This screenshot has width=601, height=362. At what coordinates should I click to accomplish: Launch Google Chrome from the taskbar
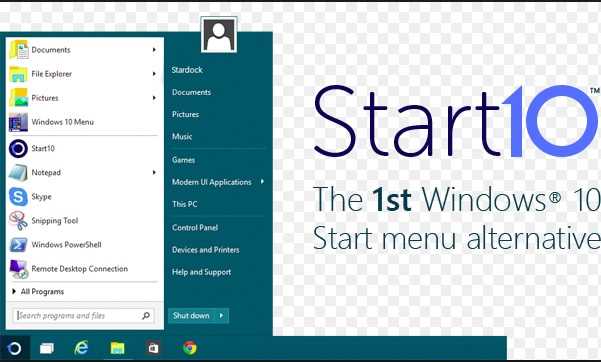coord(190,348)
